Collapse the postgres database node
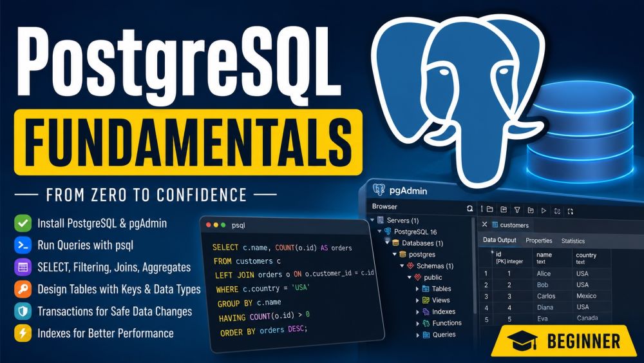Image resolution: width=644 pixels, height=363 pixels. 395,254
